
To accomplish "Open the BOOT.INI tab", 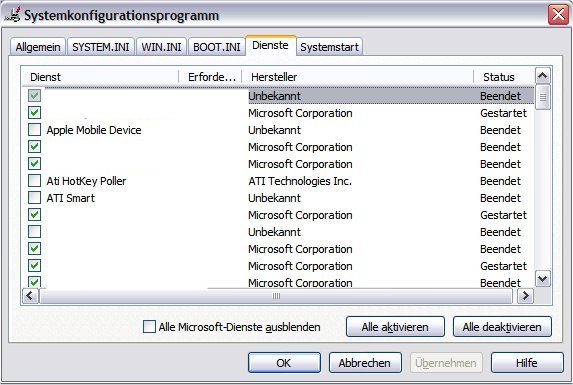I will pos(217,47).
